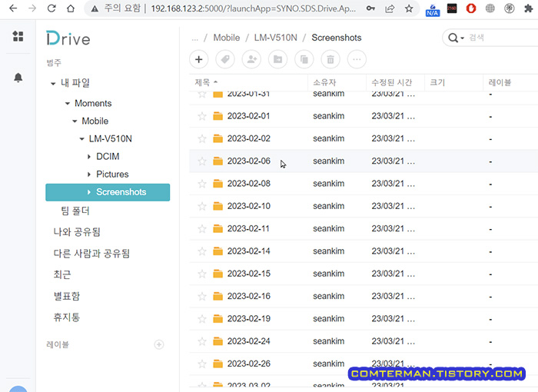
Task: Open 별표함 in the sidebar
Action: 67,296
